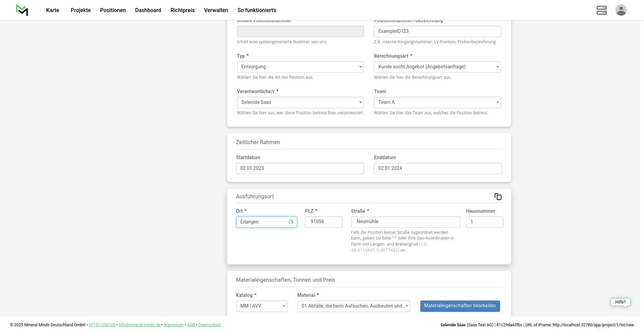The image size is (644, 333).
Task: Open the Material dropdown
Action: 354,306
